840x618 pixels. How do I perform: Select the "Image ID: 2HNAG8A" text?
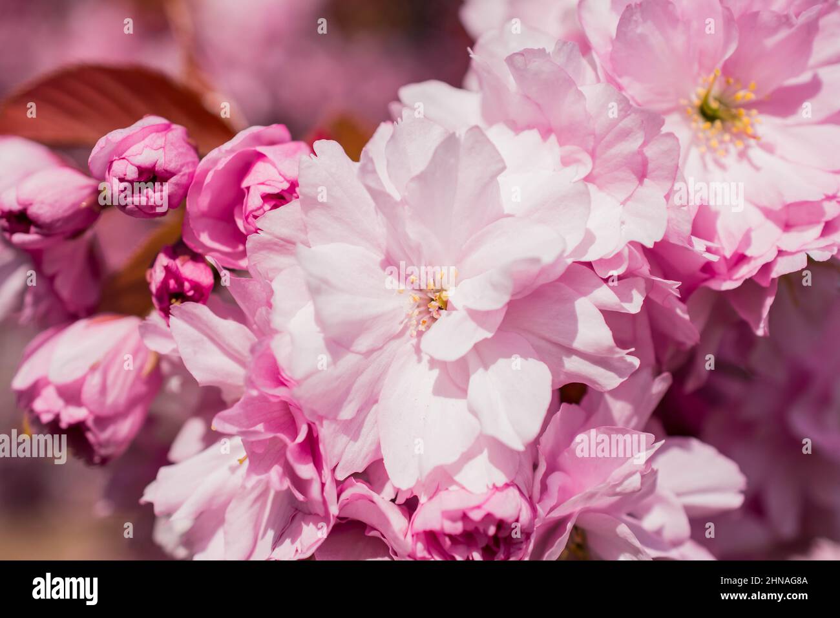click(762, 582)
